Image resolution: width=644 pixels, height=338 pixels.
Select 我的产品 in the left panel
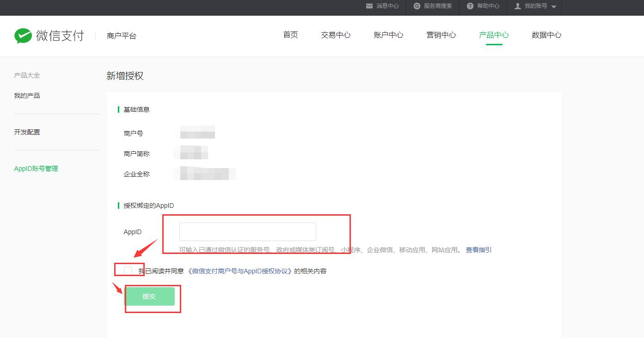point(27,95)
